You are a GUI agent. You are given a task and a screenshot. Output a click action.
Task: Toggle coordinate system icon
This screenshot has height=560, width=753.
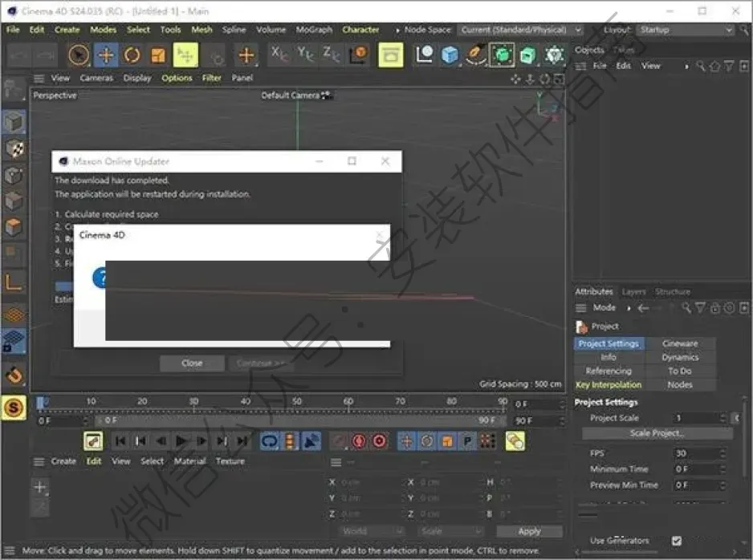click(x=358, y=55)
